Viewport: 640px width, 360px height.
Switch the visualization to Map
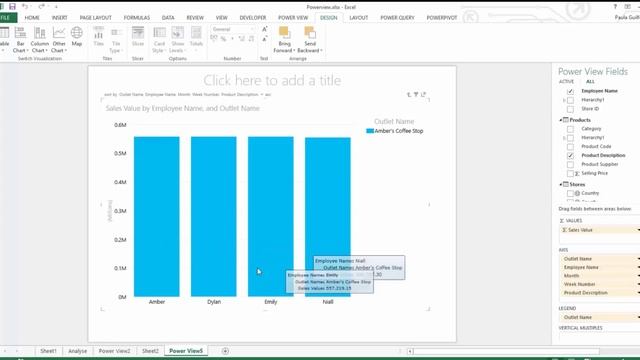[x=77, y=36]
